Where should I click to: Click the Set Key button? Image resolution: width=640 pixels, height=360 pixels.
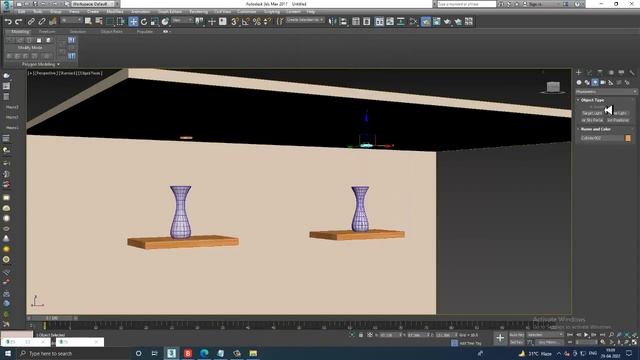coord(516,342)
